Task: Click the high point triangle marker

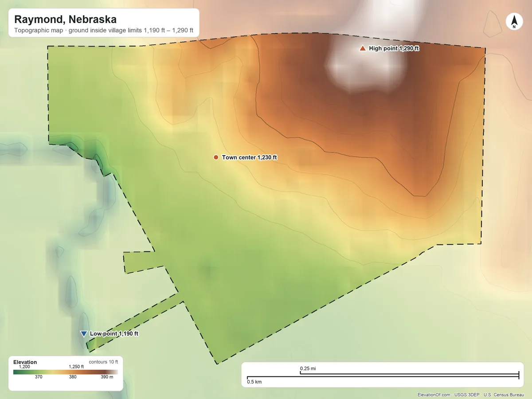Action: [363, 48]
